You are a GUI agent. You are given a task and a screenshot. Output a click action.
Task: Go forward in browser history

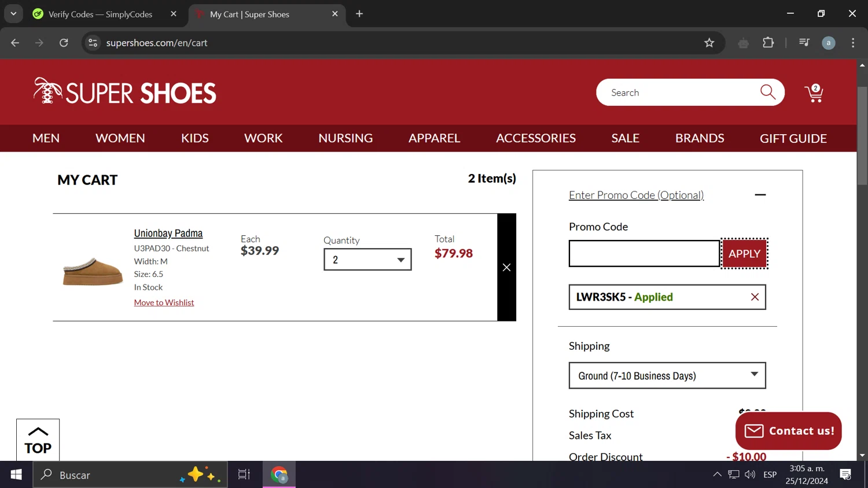(39, 43)
